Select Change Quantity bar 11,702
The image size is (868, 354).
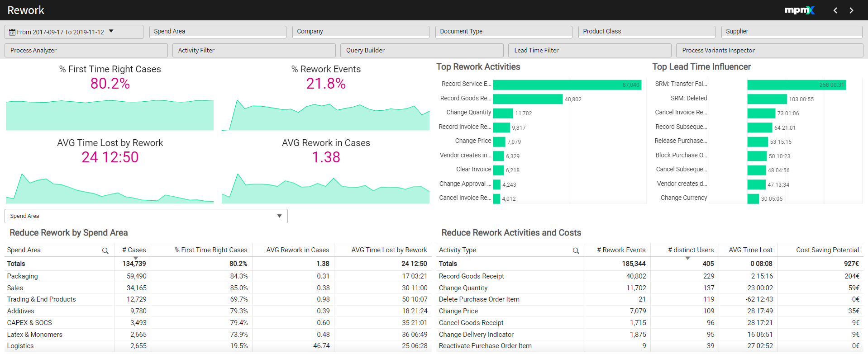pyautogui.click(x=503, y=113)
